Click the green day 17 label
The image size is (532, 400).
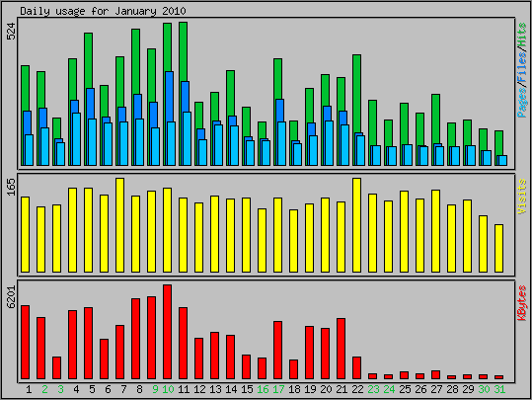pos(278,389)
